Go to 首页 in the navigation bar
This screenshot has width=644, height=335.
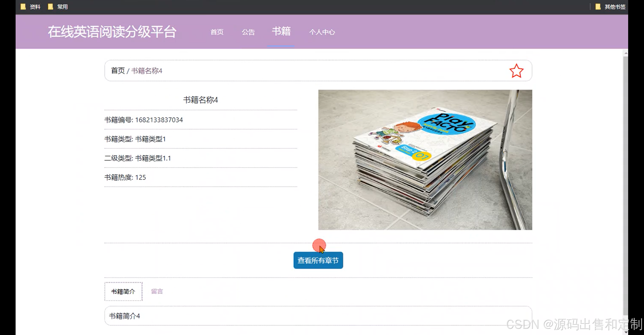(217, 32)
